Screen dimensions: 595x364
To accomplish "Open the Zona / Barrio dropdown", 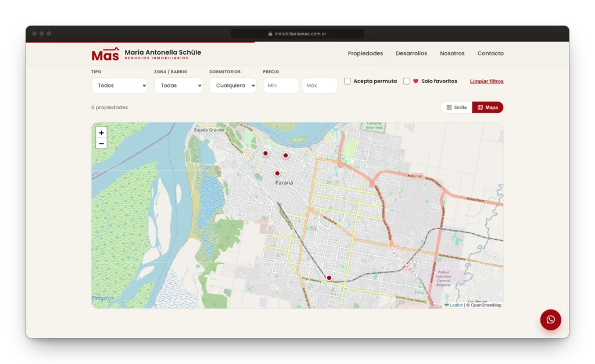I will 178,85.
